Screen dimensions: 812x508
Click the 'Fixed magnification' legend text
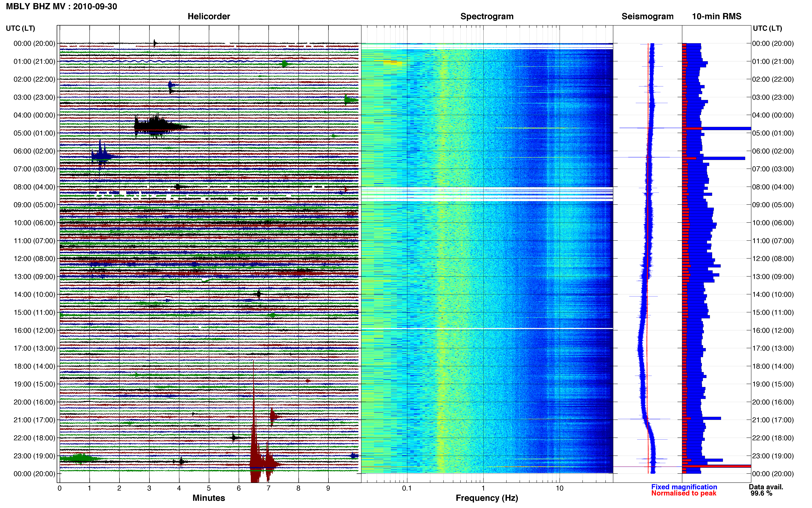(684, 487)
